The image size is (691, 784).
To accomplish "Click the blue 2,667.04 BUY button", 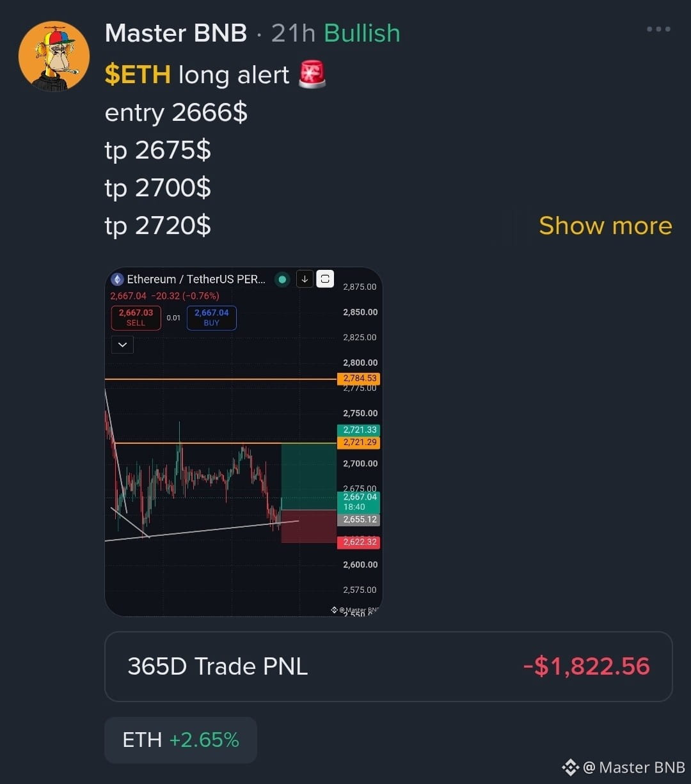I will click(x=212, y=318).
